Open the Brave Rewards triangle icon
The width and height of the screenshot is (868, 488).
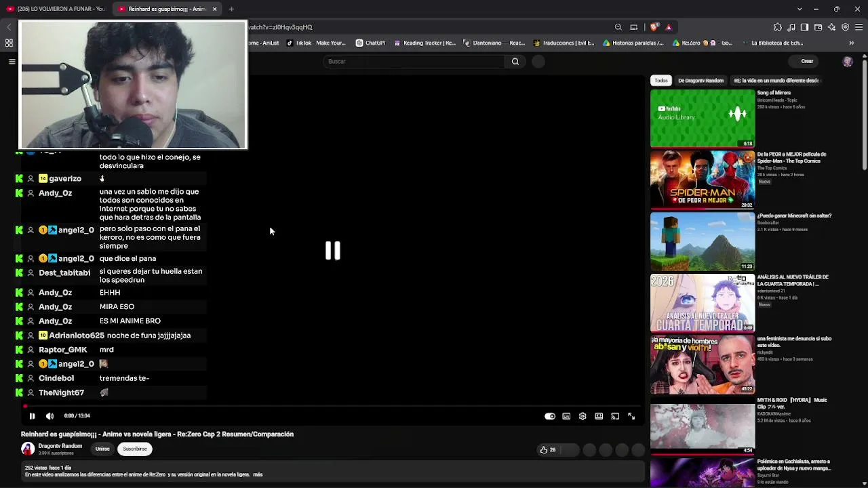[669, 27]
